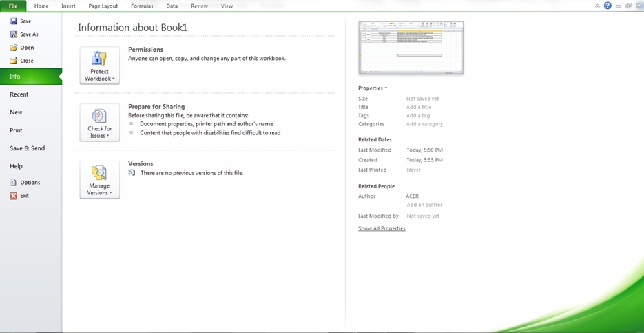Click the Save As icon
Screen dimensions: 644x333
click(x=14, y=34)
